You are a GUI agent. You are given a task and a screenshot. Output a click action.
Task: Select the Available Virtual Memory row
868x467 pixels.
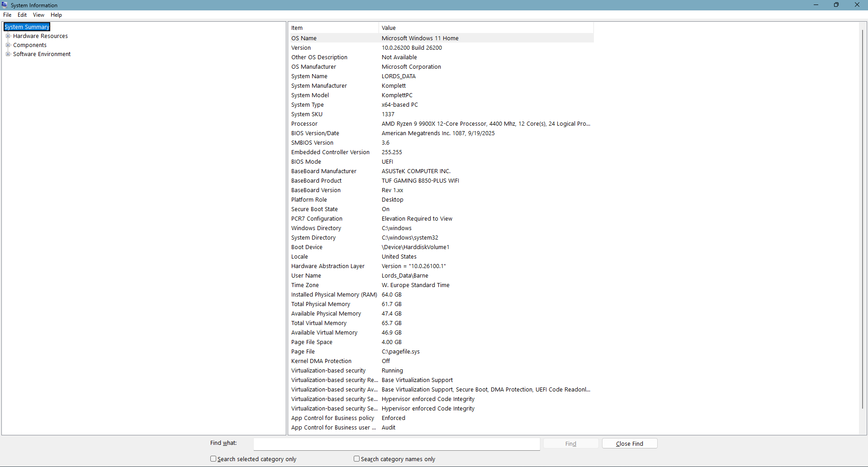point(442,333)
